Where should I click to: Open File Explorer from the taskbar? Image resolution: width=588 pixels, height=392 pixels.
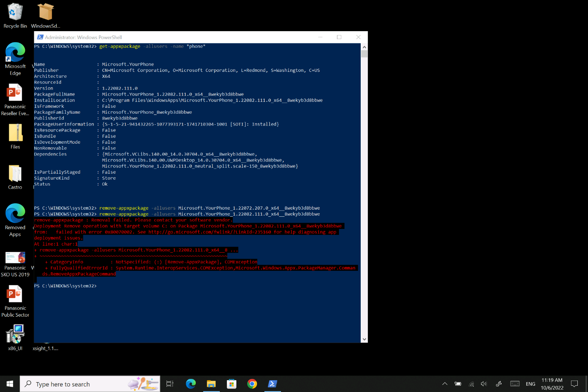tap(211, 384)
